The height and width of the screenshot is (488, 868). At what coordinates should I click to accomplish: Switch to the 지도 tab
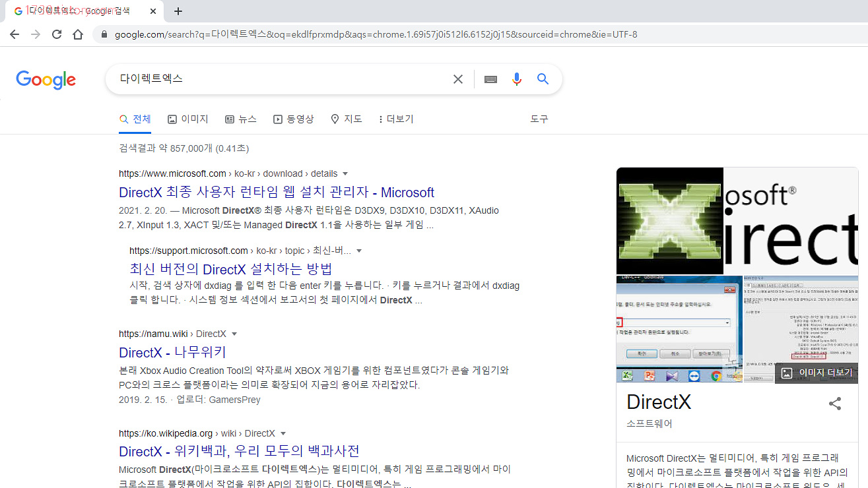(347, 119)
